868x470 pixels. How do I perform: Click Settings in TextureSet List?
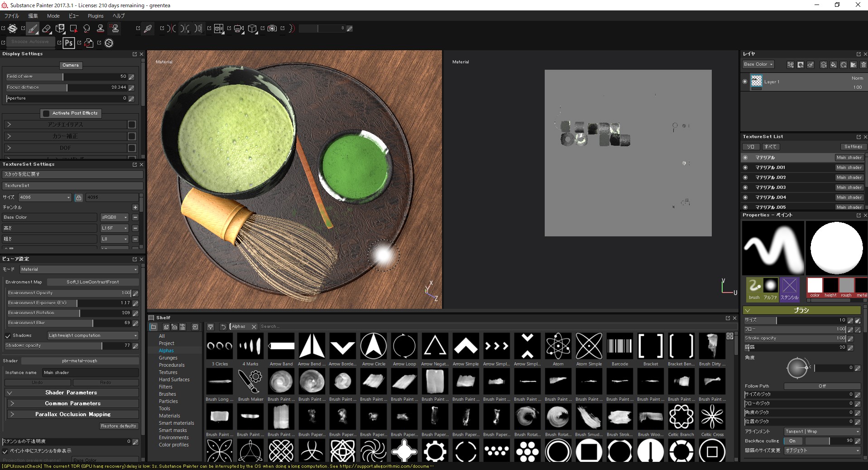tap(854, 147)
